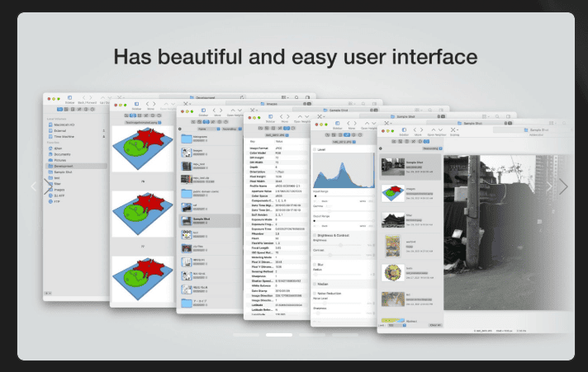Toggle Sidebar icon in the Development window
This screenshot has width=588, height=372.
pyautogui.click(x=69, y=98)
